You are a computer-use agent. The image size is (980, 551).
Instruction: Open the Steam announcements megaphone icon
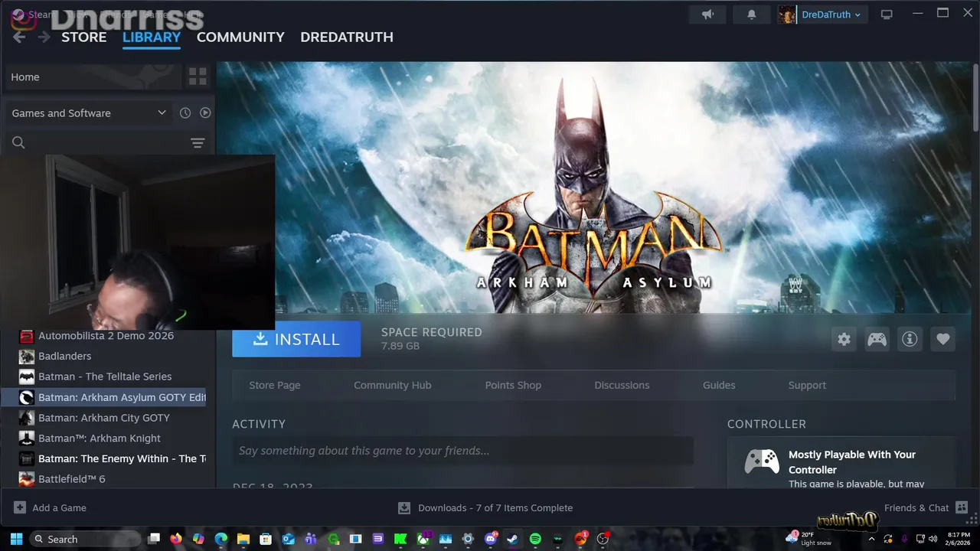(x=707, y=15)
